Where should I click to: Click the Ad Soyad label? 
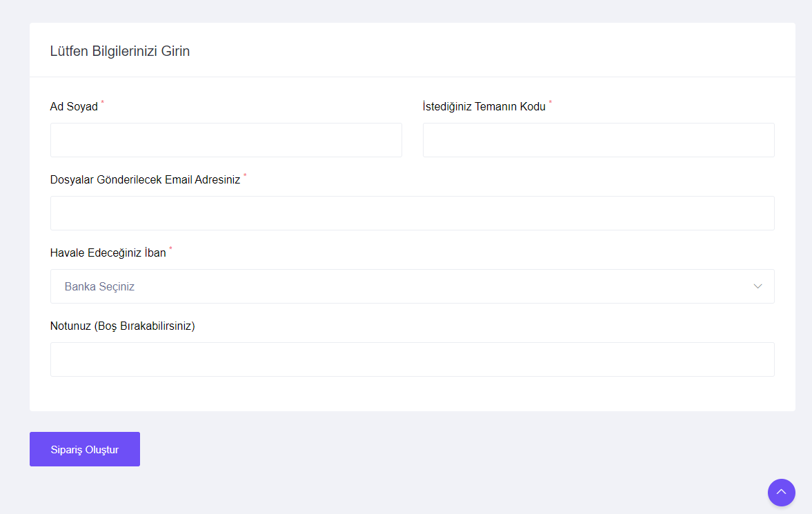tap(74, 107)
